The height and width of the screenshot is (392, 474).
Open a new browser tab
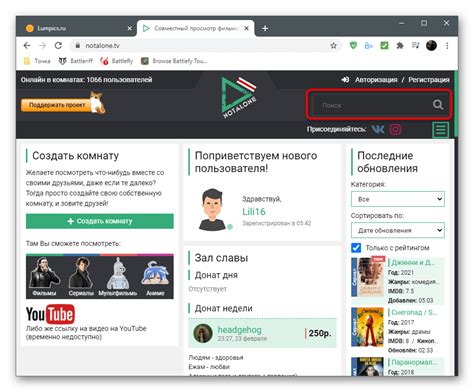click(x=265, y=28)
